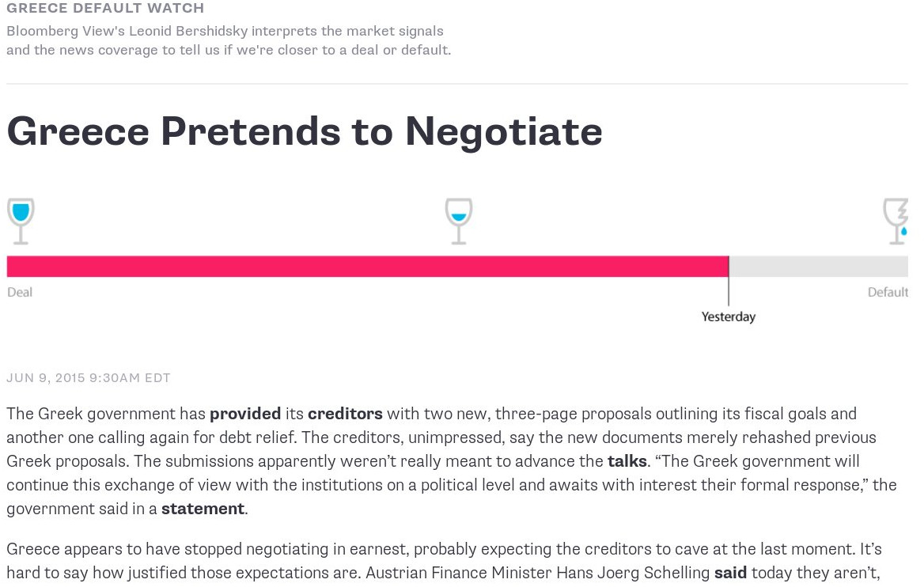Follow the 'said' link about Schelling

730,573
